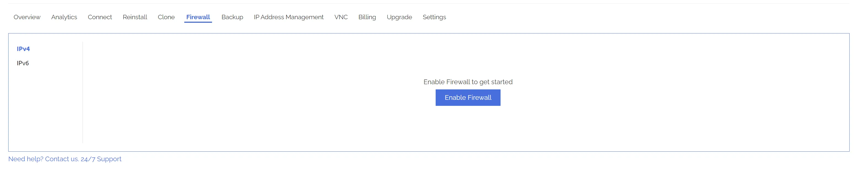
Task: Open the VNC tab
Action: [x=341, y=17]
